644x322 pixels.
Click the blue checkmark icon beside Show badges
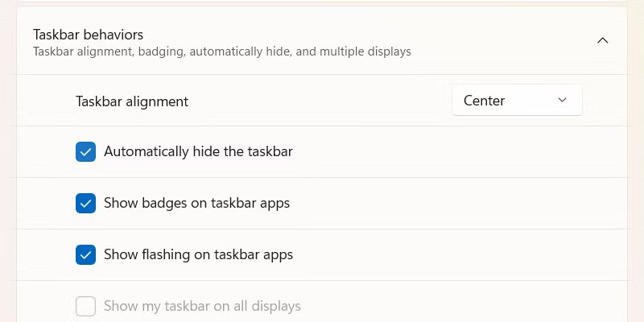(86, 203)
